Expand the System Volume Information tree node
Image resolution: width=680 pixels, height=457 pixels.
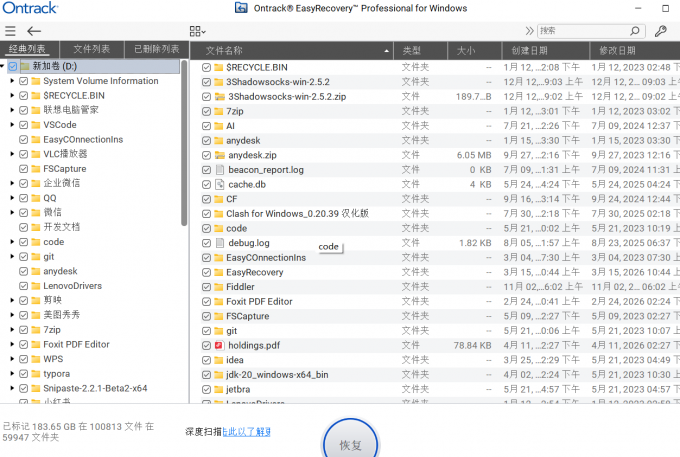(12, 81)
